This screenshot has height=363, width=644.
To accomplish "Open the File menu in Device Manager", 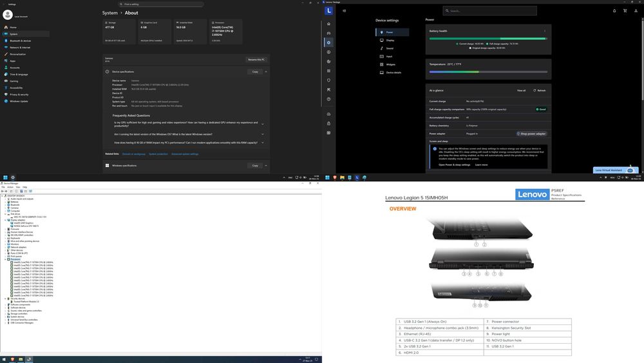I will tap(3, 187).
